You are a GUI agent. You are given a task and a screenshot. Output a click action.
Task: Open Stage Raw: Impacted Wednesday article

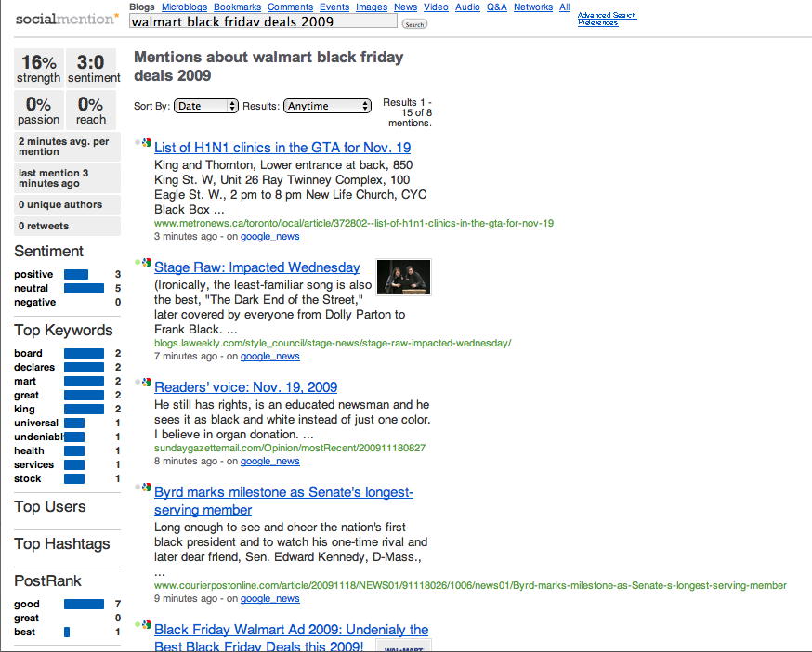[256, 267]
